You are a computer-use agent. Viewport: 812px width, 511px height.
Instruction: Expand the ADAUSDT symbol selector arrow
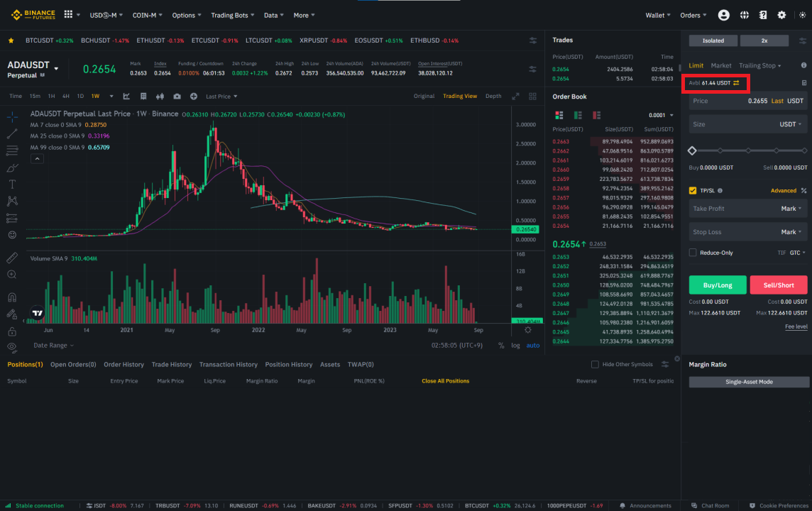click(x=56, y=68)
